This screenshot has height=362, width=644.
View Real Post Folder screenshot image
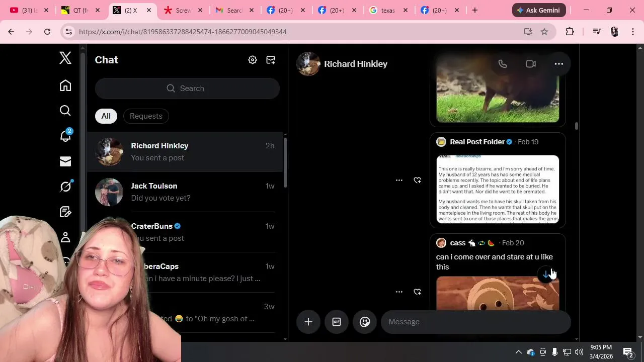(x=498, y=189)
